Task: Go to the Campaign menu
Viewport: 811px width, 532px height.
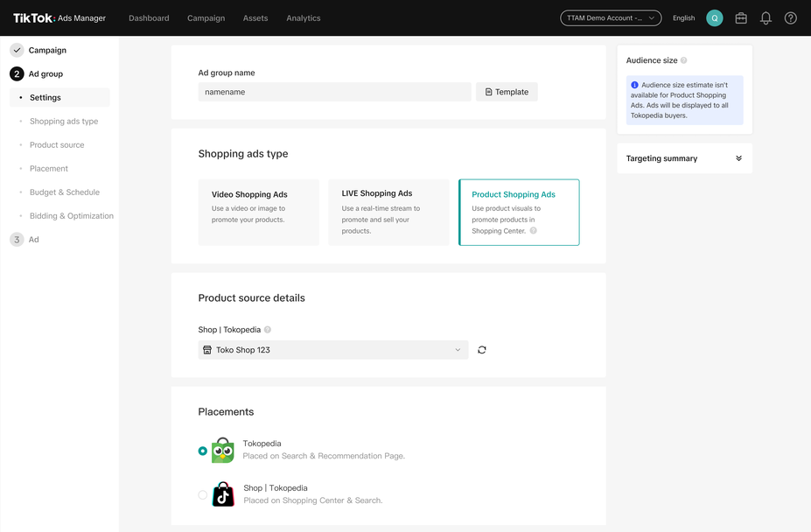Action: [206, 18]
